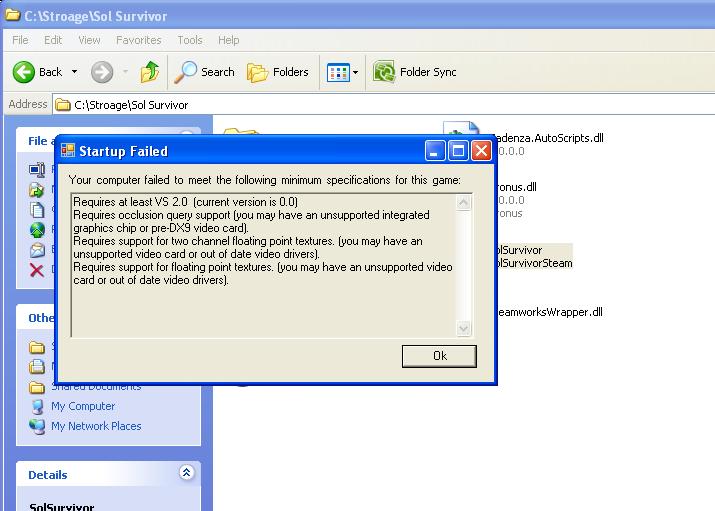The image size is (715, 511).
Task: Click the My Network Places icon
Action: tap(37, 426)
